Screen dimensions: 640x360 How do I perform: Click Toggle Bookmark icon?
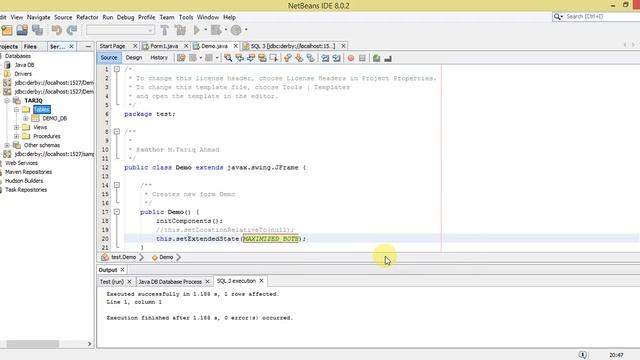(311, 58)
